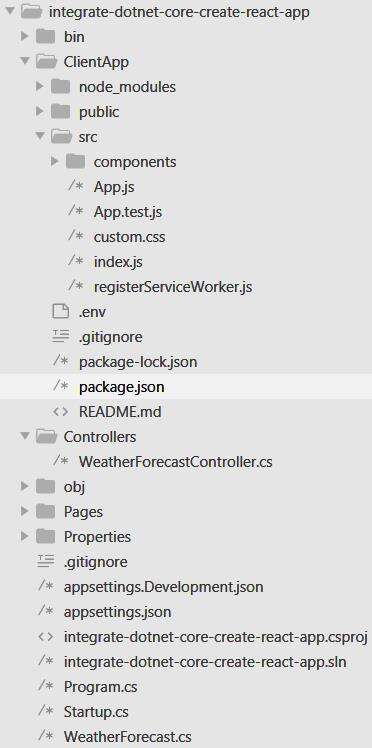
Task: Collapse the src folder arrow
Action: click(x=40, y=136)
